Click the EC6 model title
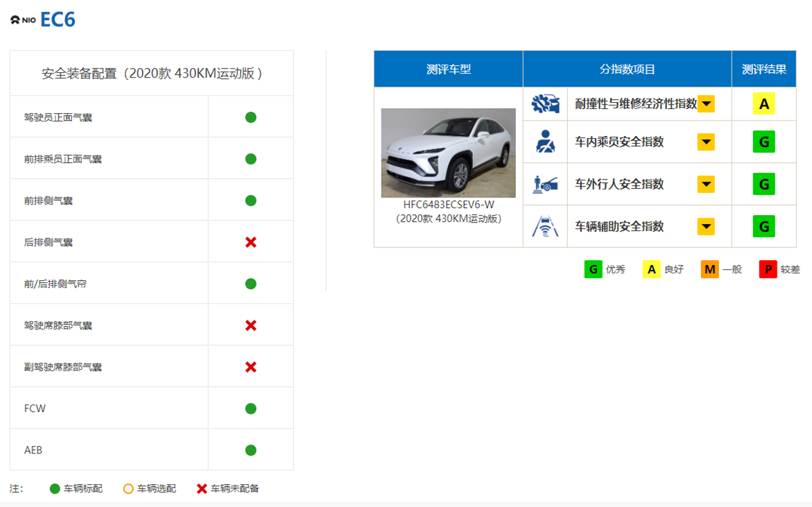Viewport: 812px width, 507px height. pyautogui.click(x=58, y=19)
